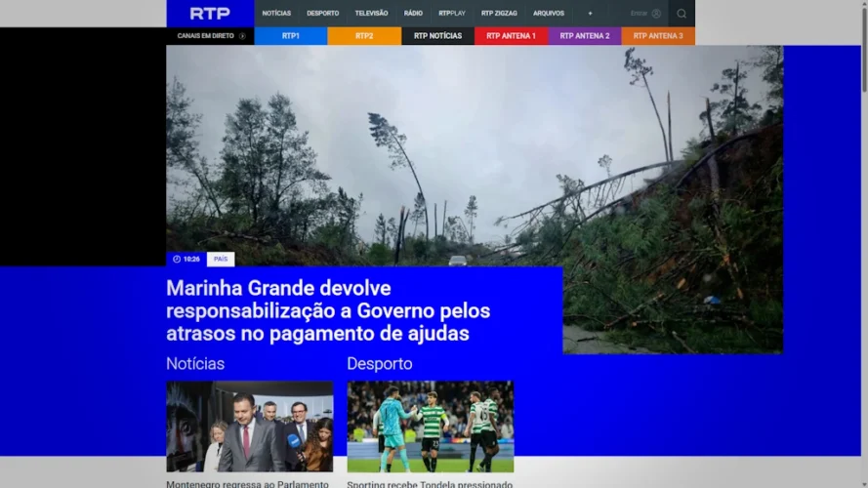Select the RTP Antena 1 tab
868x488 pixels.
(x=511, y=36)
